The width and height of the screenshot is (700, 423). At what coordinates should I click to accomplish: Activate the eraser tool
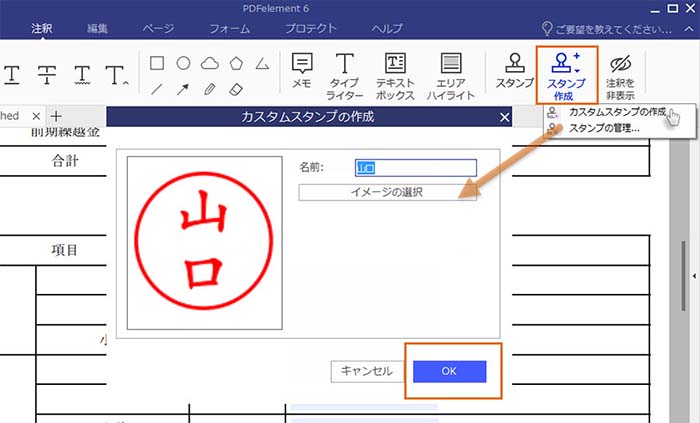(236, 89)
